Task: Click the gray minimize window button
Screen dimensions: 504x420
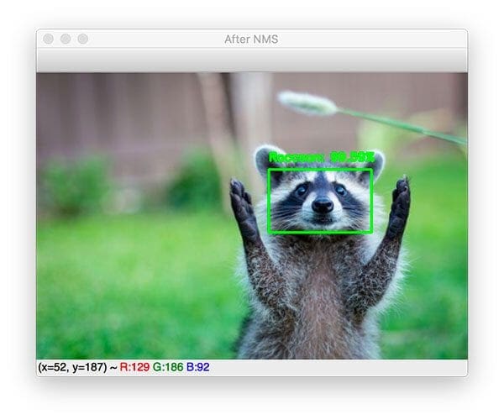Action: point(66,39)
